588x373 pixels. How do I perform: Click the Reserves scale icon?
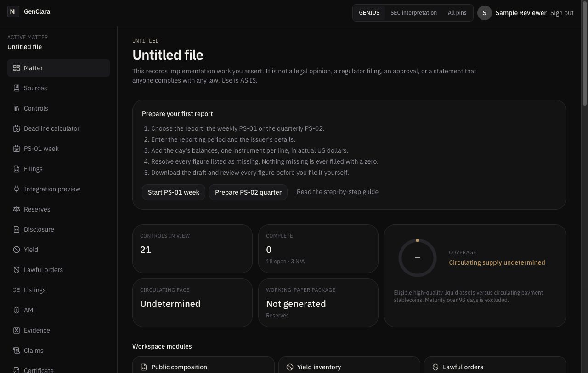coord(17,209)
